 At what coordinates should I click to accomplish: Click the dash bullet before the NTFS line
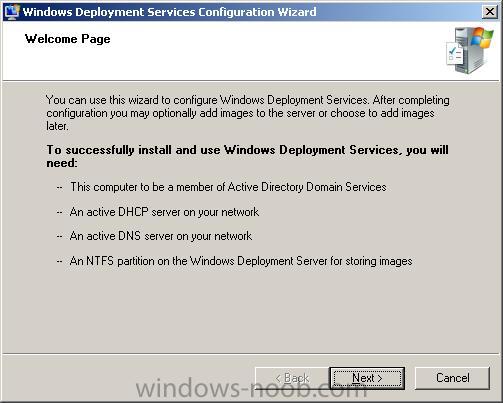(x=59, y=261)
